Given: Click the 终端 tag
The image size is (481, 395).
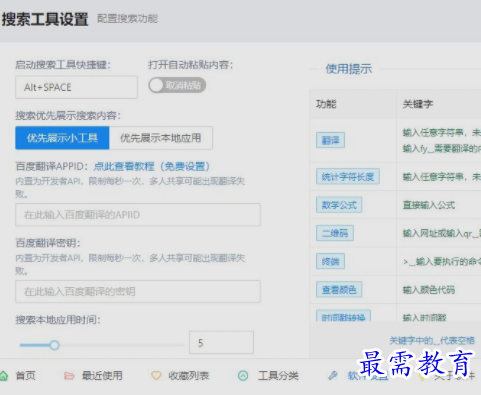Looking at the screenshot, I should pos(330,261).
